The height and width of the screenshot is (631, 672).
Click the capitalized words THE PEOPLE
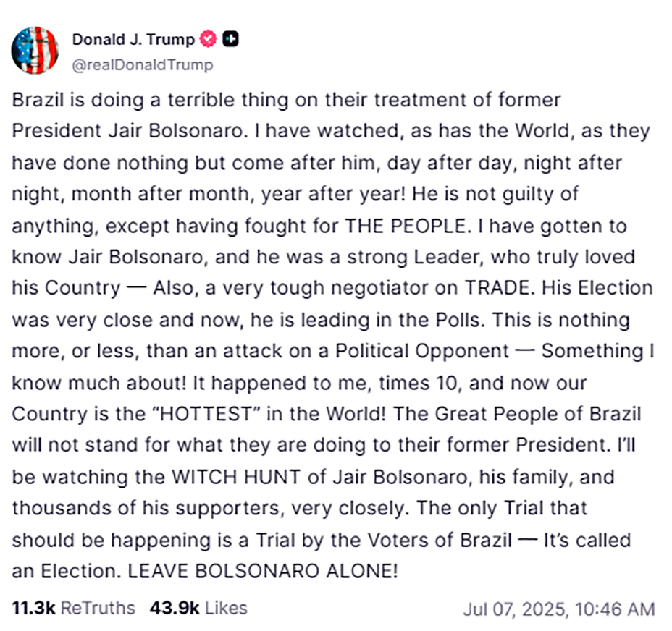pos(406,226)
